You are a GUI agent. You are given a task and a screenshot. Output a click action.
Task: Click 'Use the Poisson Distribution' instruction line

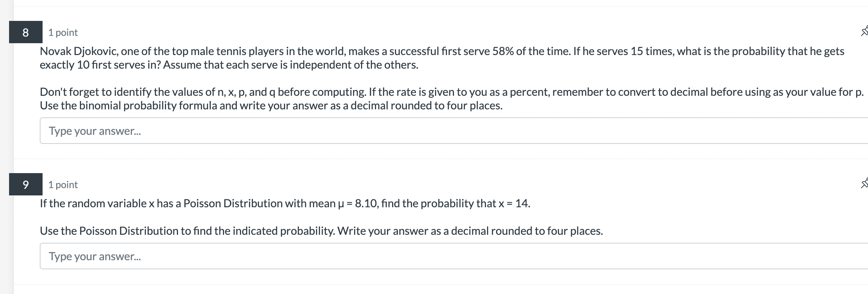pos(321,231)
